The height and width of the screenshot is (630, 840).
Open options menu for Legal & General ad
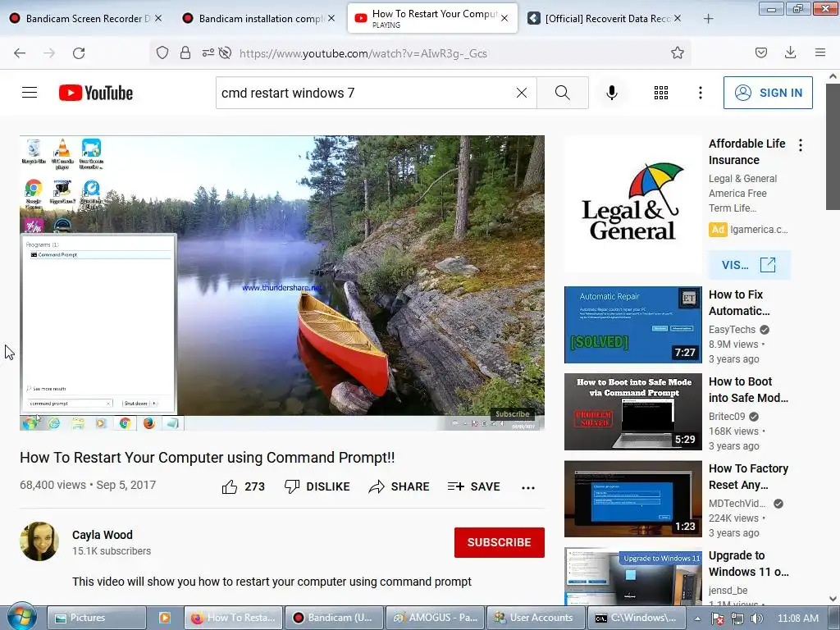[801, 145]
